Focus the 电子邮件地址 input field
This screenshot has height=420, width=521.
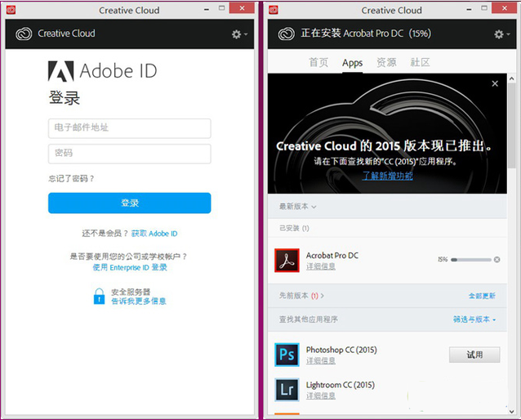pyautogui.click(x=130, y=128)
